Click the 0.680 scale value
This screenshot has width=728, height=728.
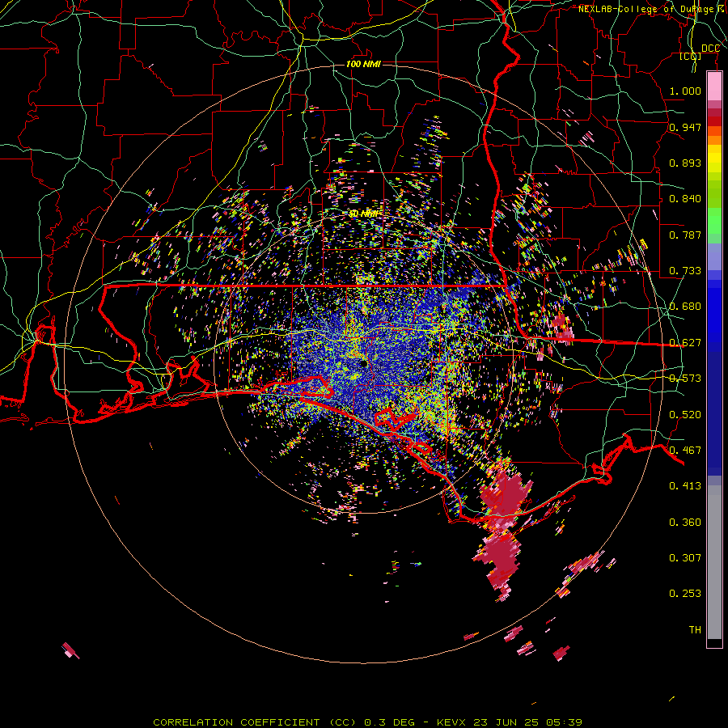coord(685,307)
